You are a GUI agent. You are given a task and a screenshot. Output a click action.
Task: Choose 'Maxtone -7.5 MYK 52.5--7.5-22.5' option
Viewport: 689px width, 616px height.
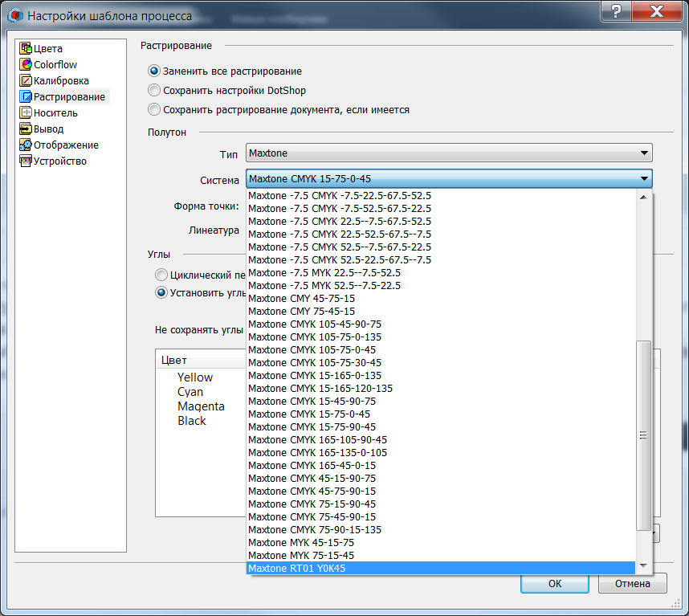tap(441, 285)
